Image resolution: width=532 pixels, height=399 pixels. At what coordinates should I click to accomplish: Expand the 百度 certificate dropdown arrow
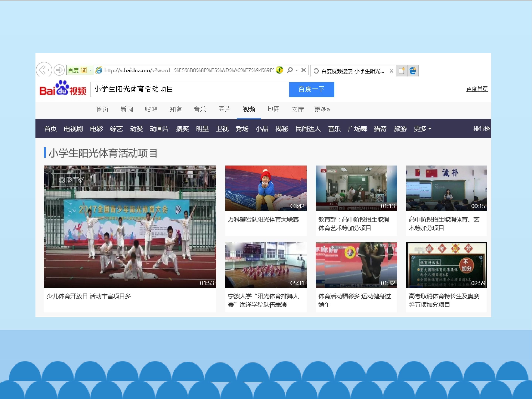point(91,70)
